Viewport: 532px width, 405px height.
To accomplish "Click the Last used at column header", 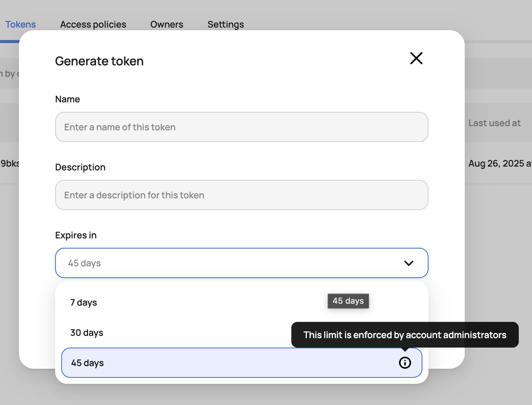I will click(494, 123).
